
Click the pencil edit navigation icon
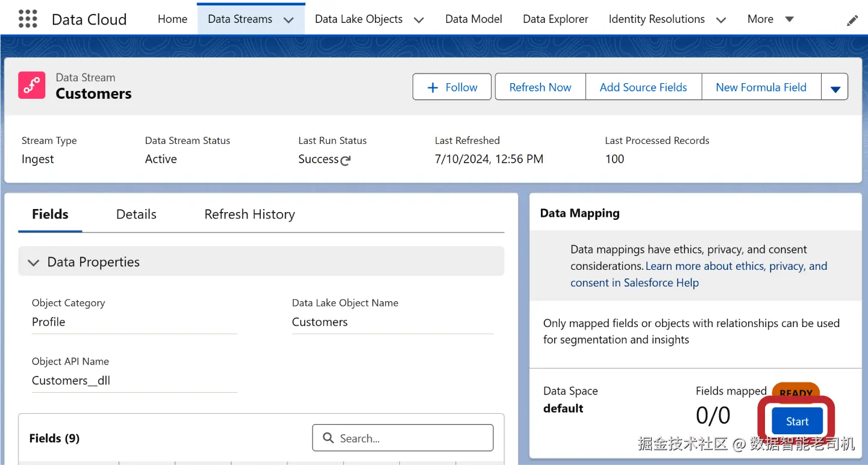(x=852, y=20)
